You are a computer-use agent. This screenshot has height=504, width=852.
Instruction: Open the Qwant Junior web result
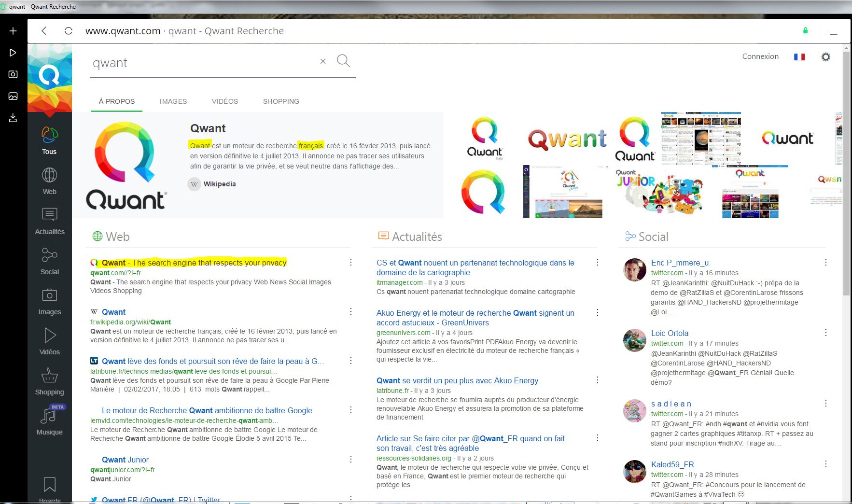(125, 460)
